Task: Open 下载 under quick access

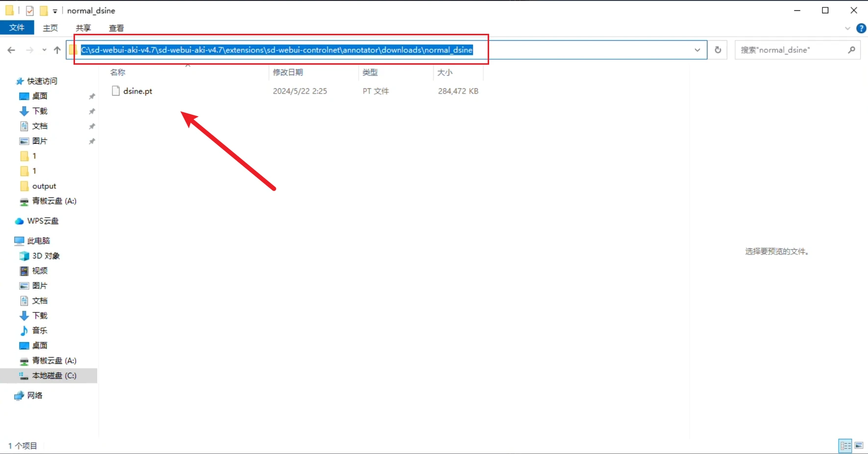Action: [40, 111]
